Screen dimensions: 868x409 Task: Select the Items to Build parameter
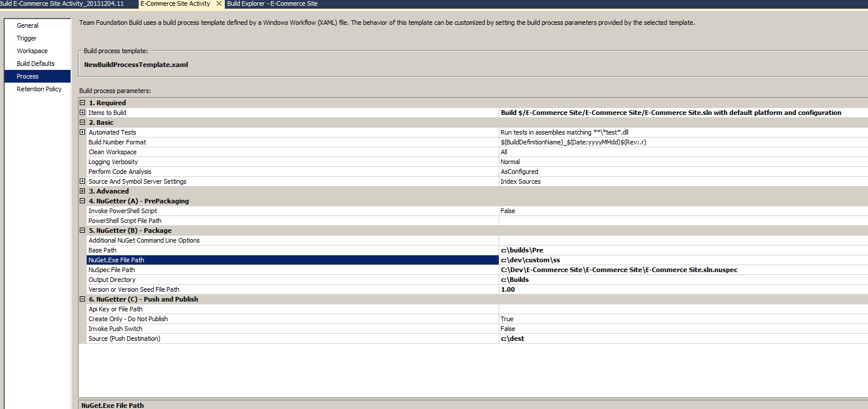(x=292, y=113)
